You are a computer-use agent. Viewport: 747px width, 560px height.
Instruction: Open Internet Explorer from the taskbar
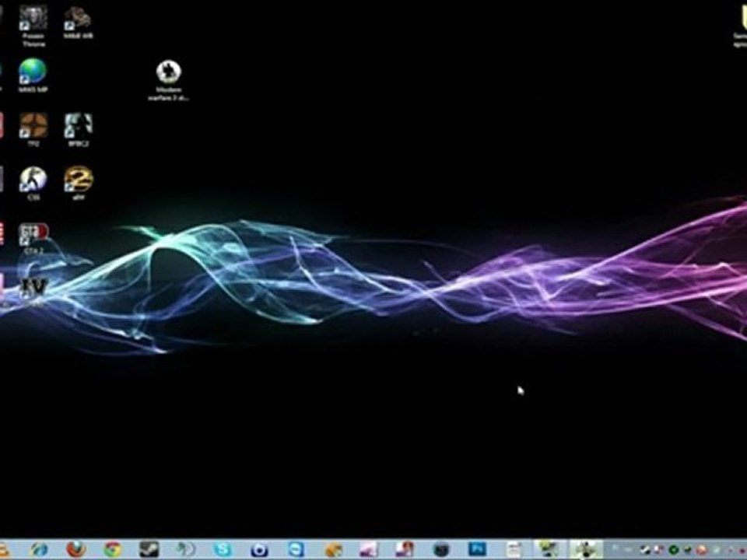point(39,550)
